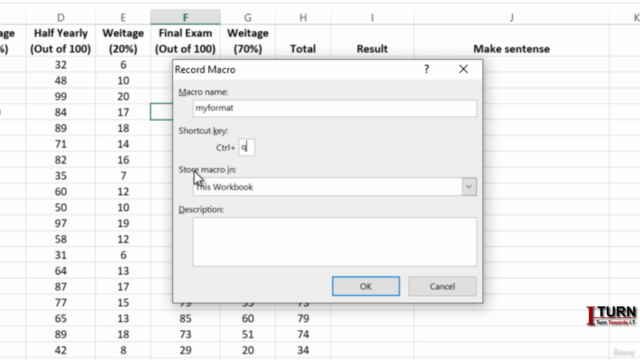Select Weitage (70%) cell with value 20

point(248,350)
